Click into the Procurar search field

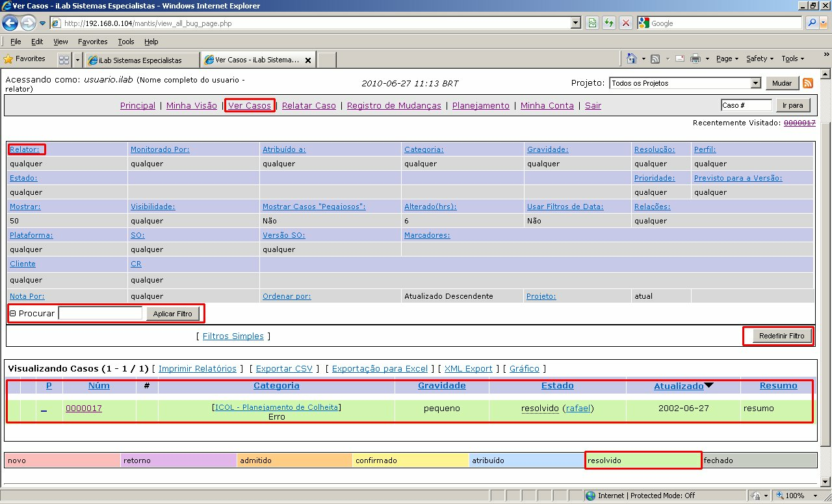pos(100,313)
